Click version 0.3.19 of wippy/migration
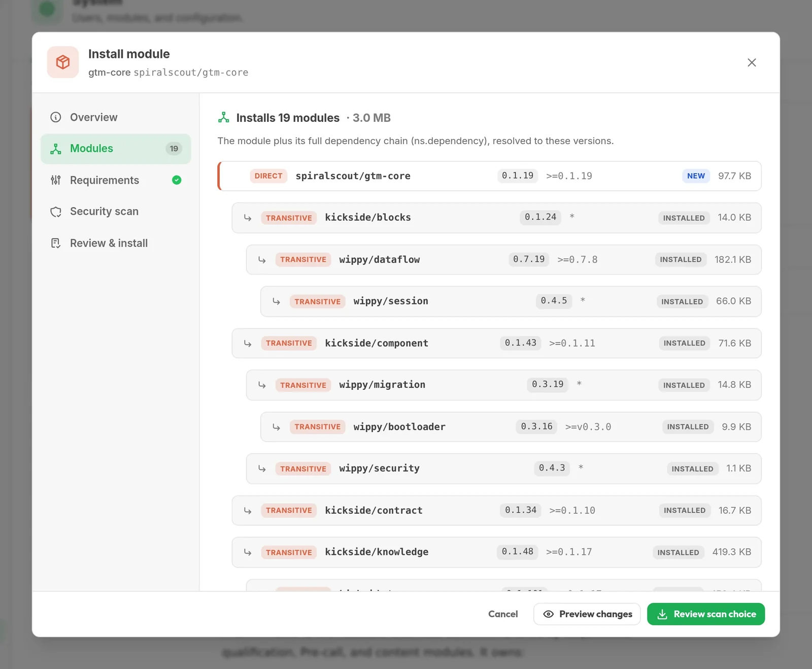The image size is (812, 669). (548, 384)
